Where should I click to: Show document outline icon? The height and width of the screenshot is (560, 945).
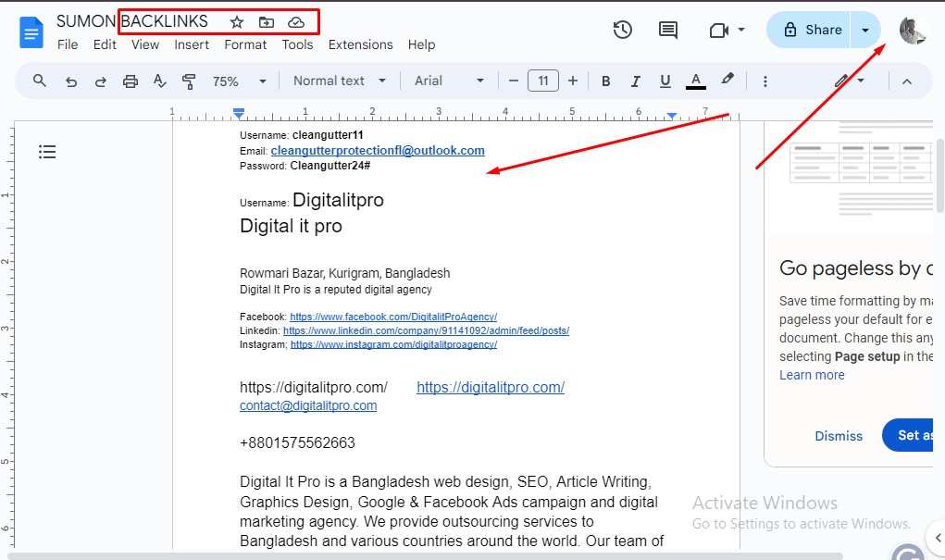point(47,152)
